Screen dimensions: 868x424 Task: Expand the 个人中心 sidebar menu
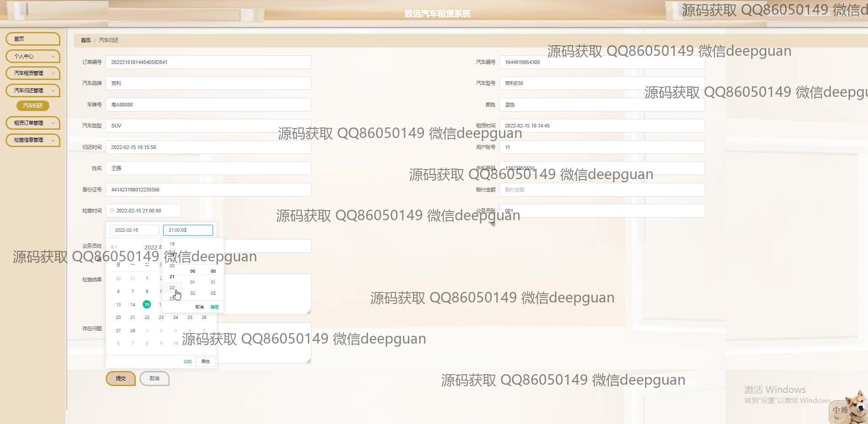click(33, 56)
